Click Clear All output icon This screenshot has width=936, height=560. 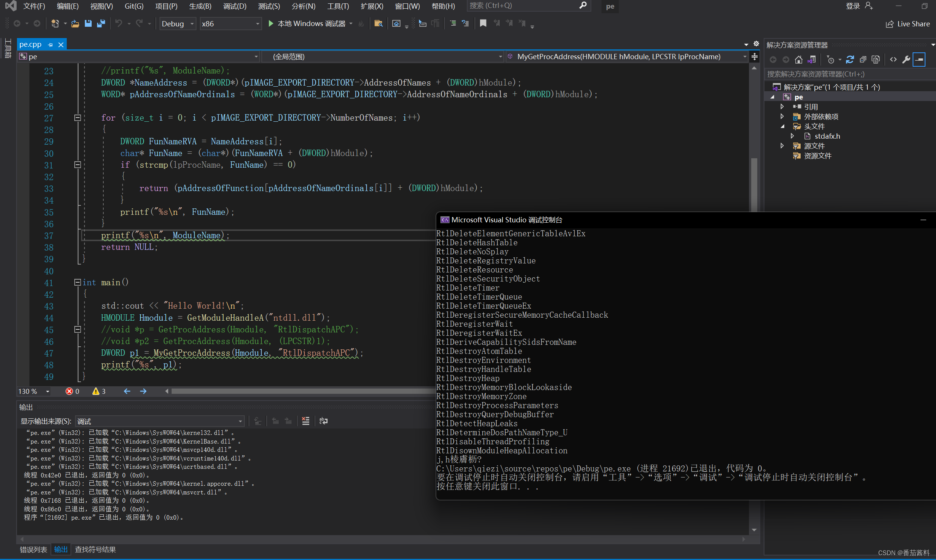pos(305,421)
